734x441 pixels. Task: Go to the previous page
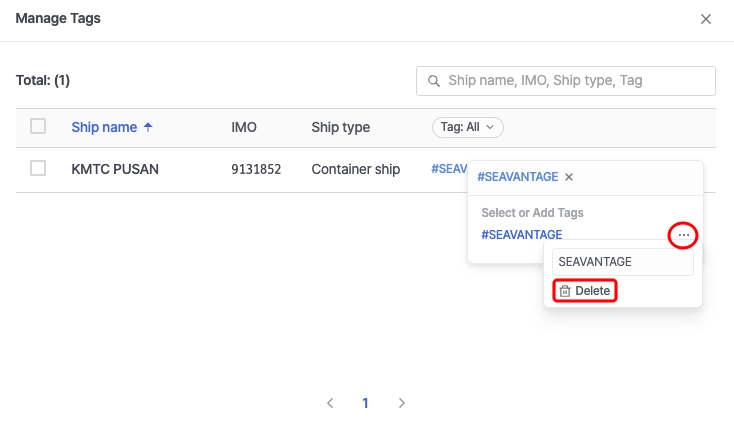(330, 403)
